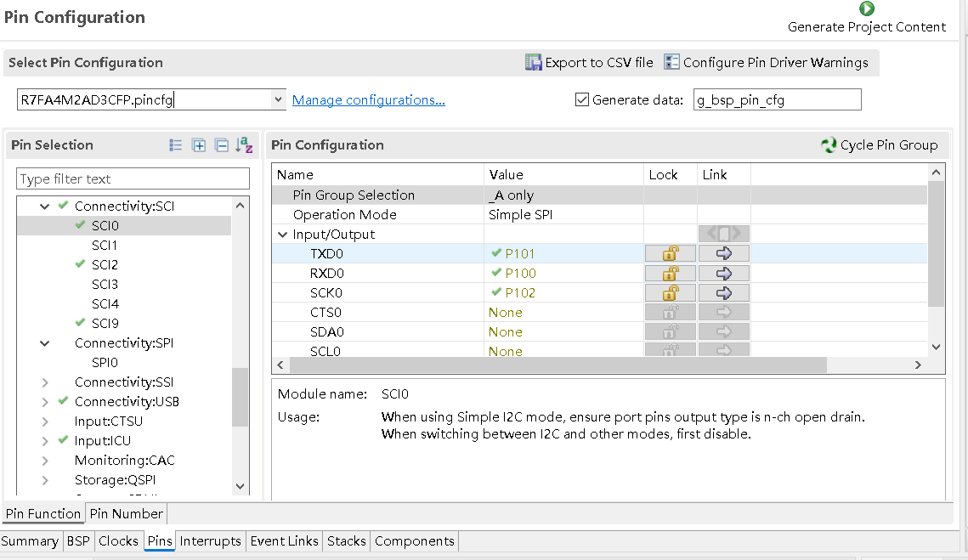Expand the Input:ICU tree node
The image size is (968, 560).
[x=44, y=441]
